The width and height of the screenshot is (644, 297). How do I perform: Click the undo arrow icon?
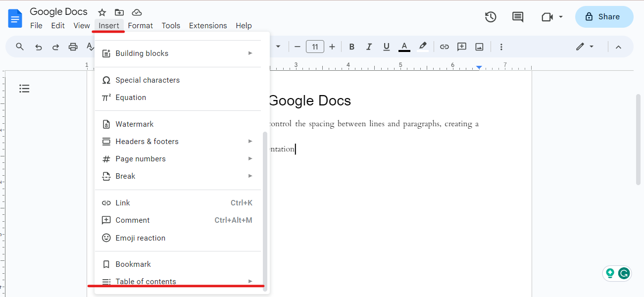coord(38,47)
